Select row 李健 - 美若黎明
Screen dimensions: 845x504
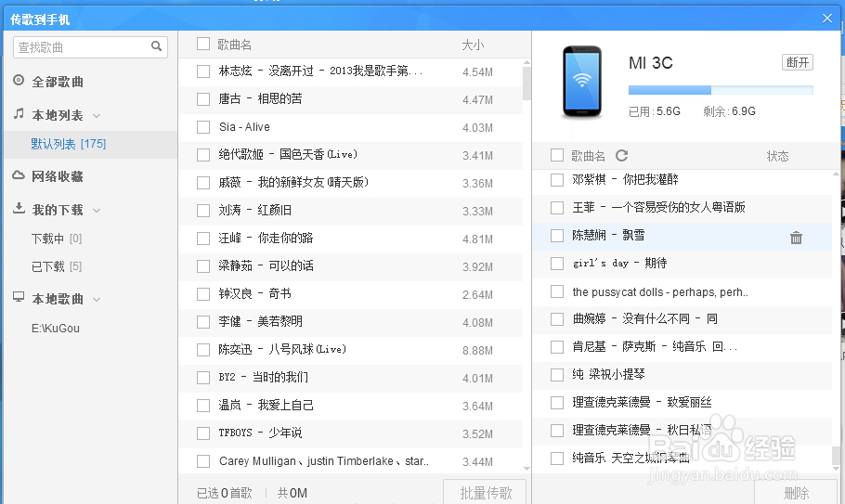point(351,322)
